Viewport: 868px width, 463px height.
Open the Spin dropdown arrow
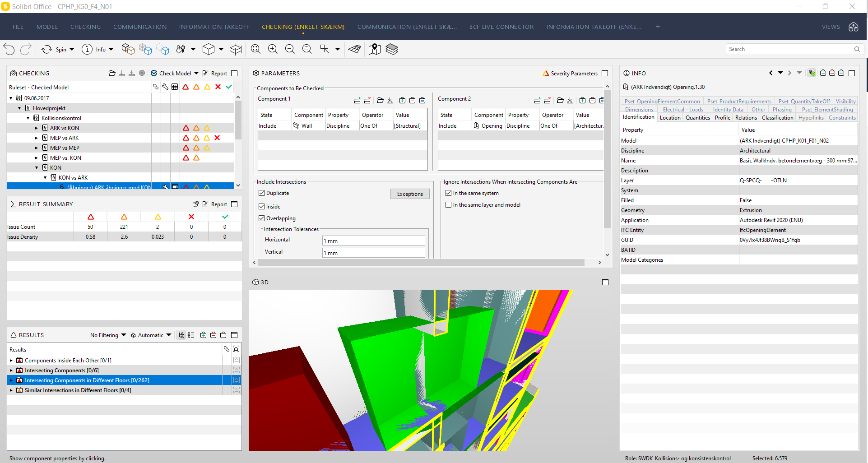72,49
